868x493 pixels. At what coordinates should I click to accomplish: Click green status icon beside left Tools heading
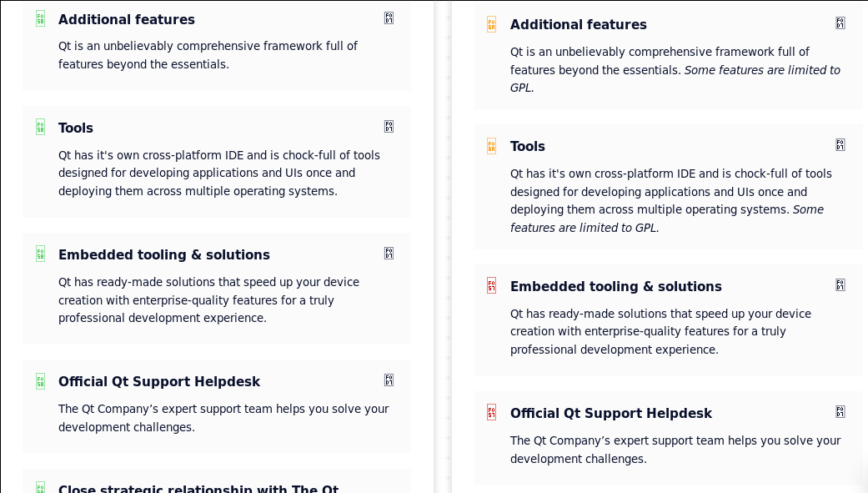pos(40,127)
